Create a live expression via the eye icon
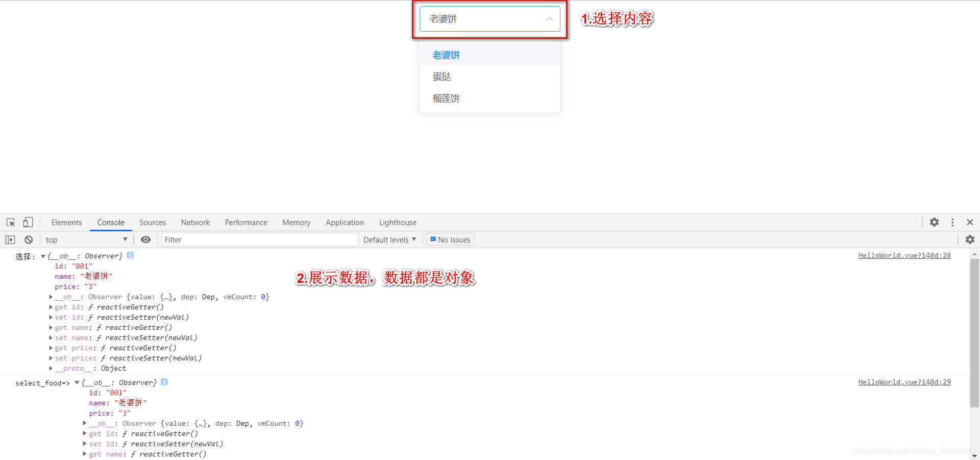 point(145,239)
